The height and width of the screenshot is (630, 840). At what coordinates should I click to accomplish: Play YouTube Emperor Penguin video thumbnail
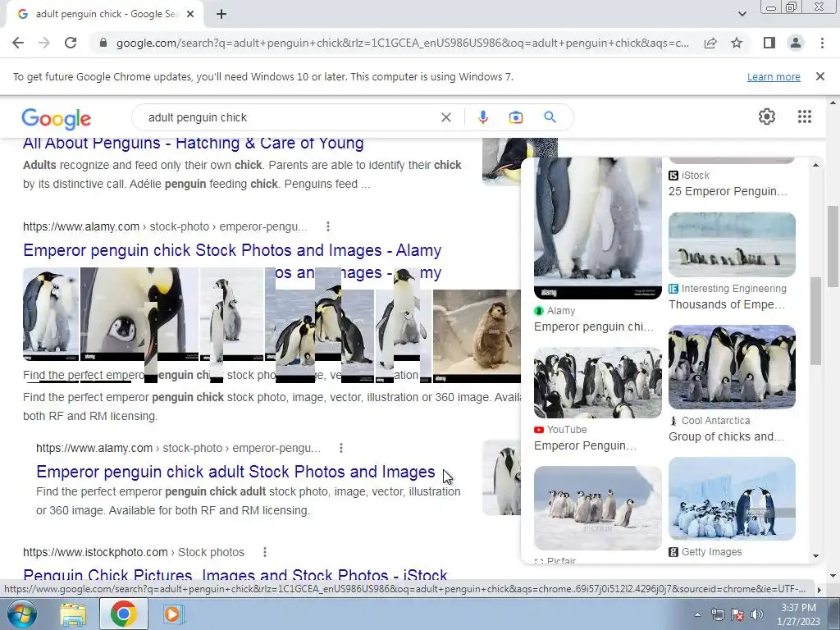(x=597, y=382)
